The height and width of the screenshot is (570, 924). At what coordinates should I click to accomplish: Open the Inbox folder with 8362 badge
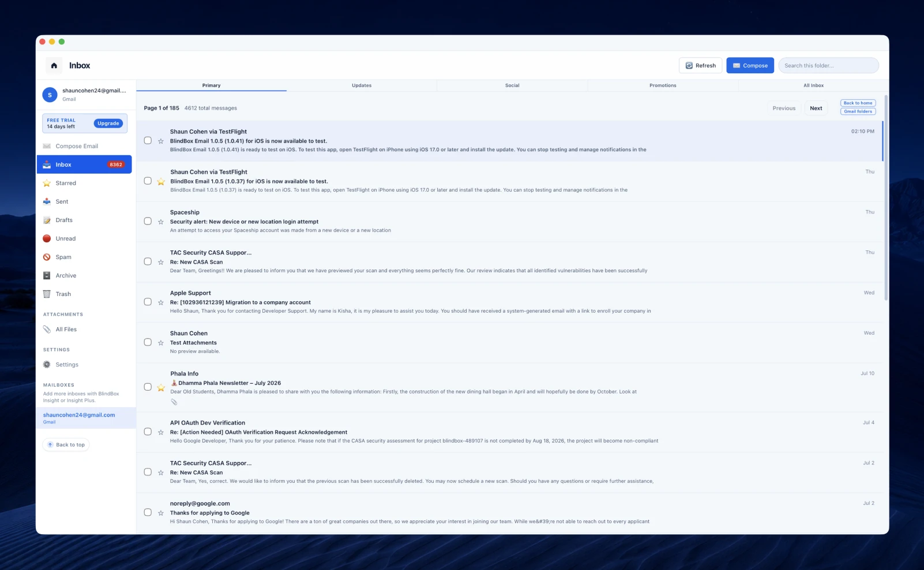(x=84, y=165)
